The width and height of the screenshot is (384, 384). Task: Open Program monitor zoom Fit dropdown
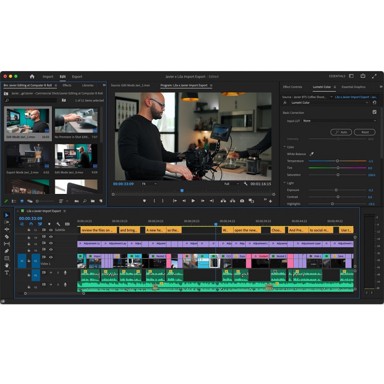click(x=149, y=184)
